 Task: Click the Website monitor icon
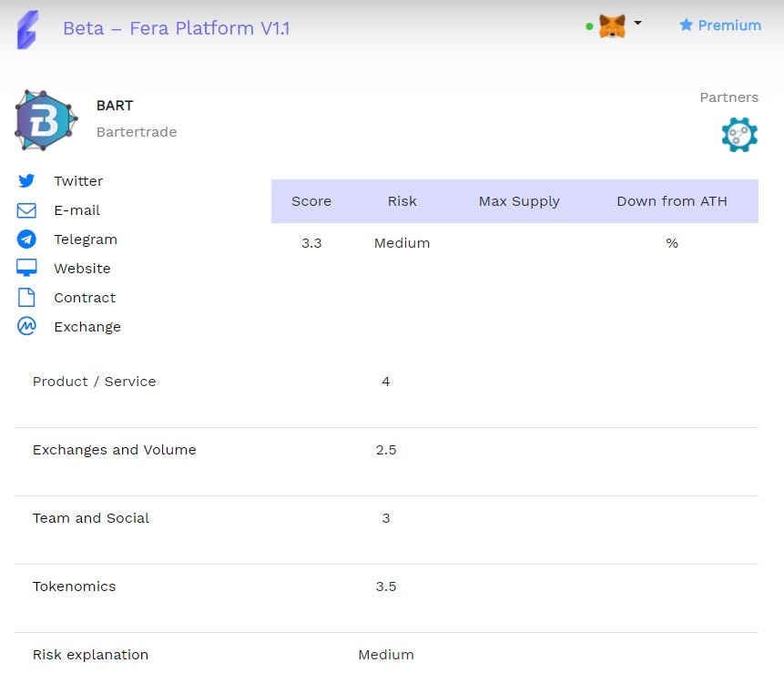click(x=26, y=269)
